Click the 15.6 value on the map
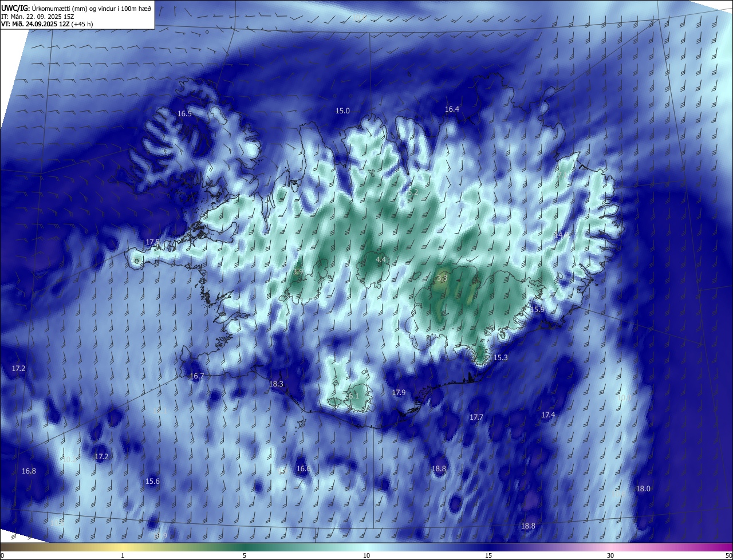Image resolution: width=733 pixels, height=560 pixels. pyautogui.click(x=152, y=481)
